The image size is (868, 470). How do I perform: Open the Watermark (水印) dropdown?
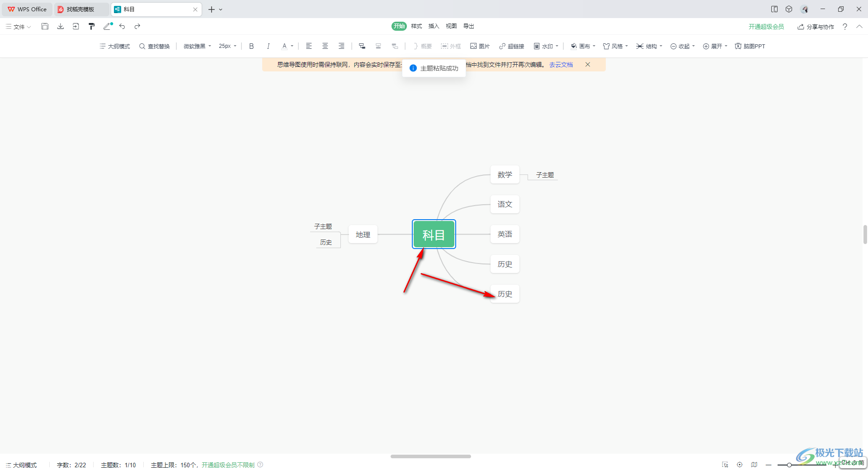point(546,46)
